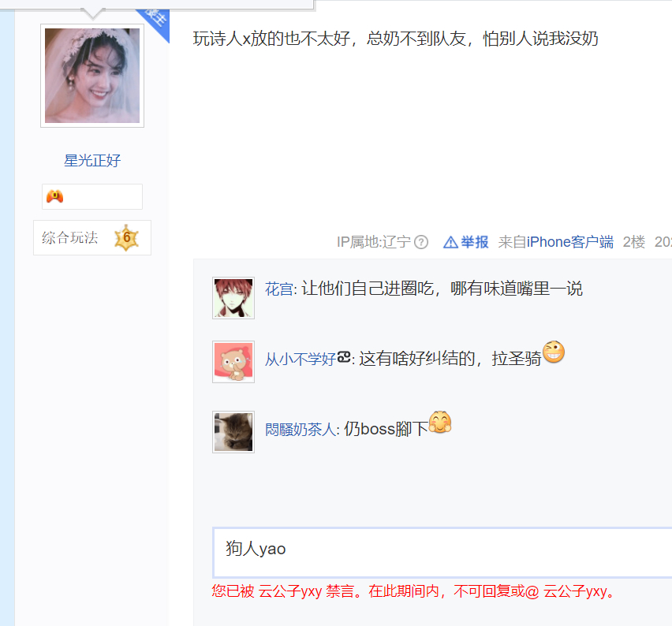
Task: Click 悶騷奶茶人's cat avatar
Action: 233,432
